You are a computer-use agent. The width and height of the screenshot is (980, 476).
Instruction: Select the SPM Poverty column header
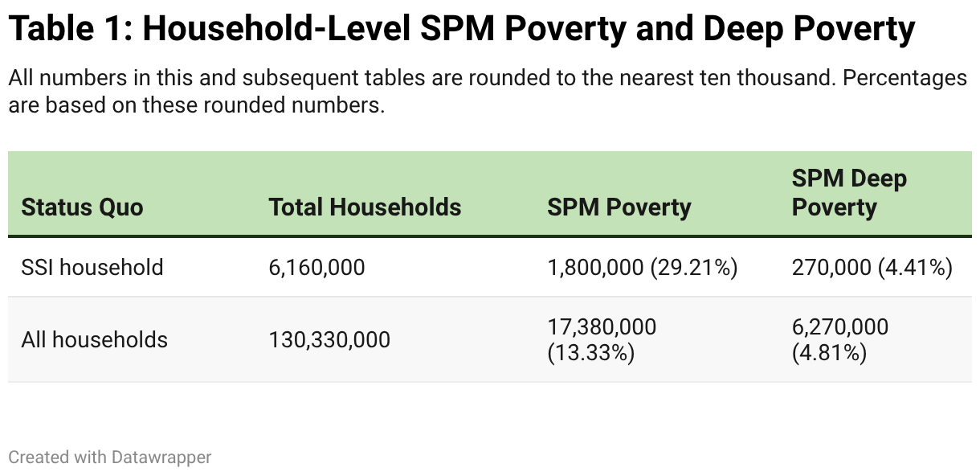click(x=619, y=207)
